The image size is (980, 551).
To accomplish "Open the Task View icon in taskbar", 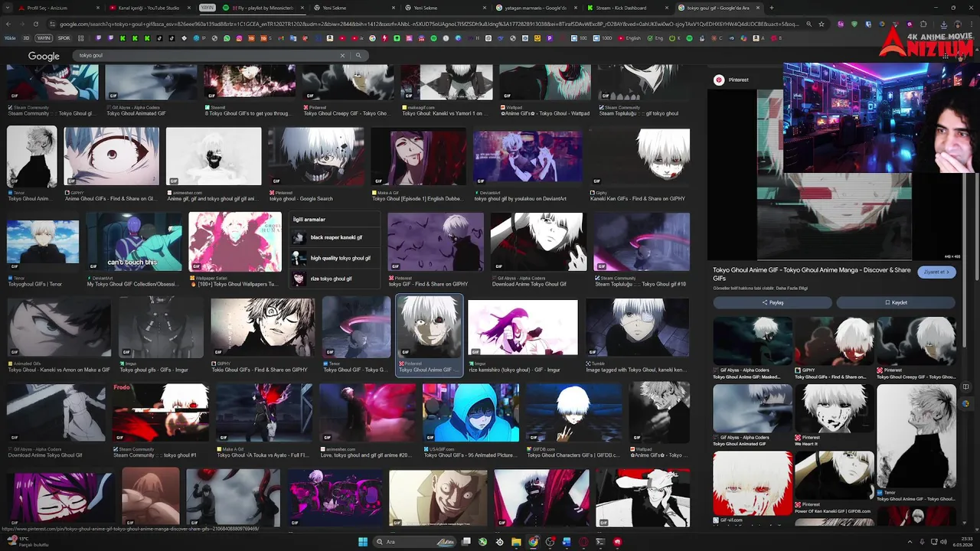I will click(465, 542).
